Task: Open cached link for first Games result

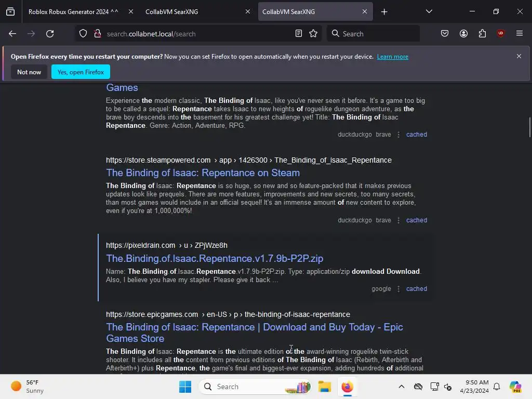Action: coord(417,135)
